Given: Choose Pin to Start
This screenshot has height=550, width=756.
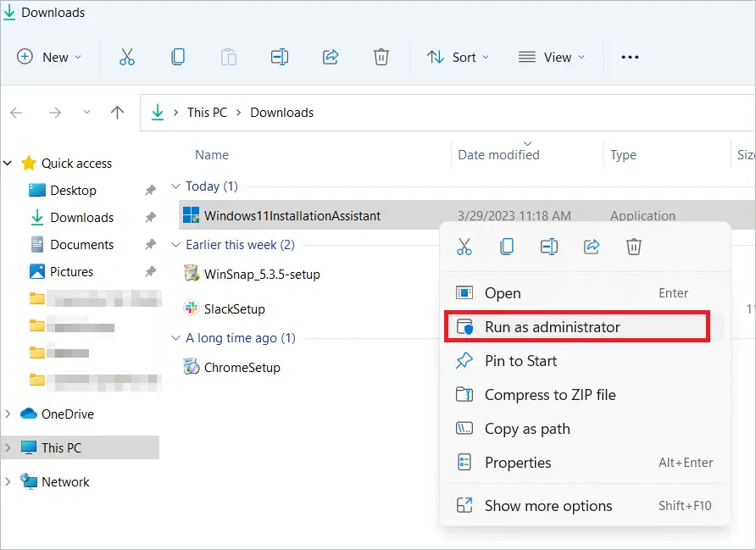Looking at the screenshot, I should click(585, 361).
